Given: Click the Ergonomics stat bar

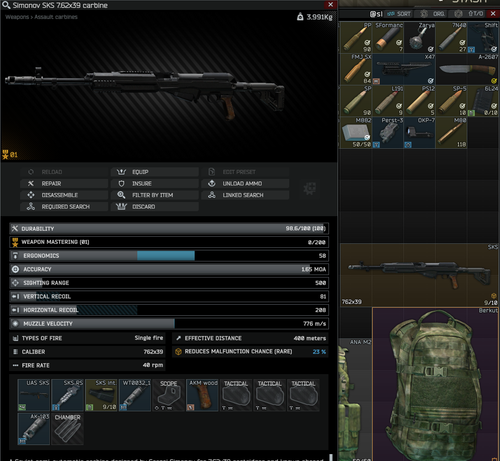Looking at the screenshot, I should 169,256.
